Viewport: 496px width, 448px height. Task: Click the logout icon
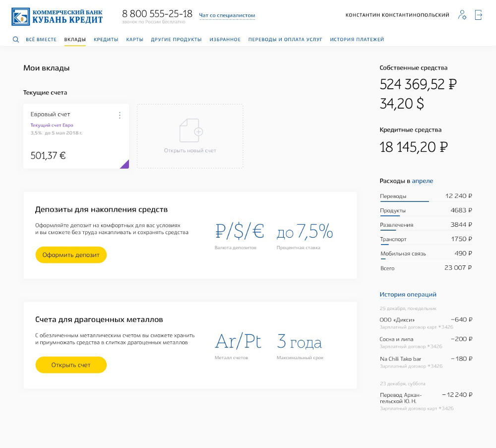coord(478,15)
